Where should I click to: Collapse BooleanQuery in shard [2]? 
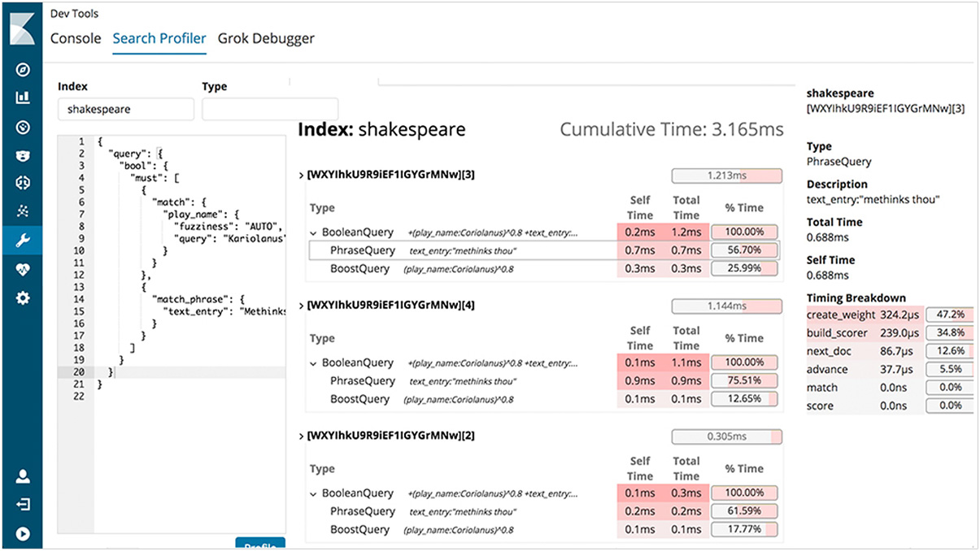tap(314, 493)
